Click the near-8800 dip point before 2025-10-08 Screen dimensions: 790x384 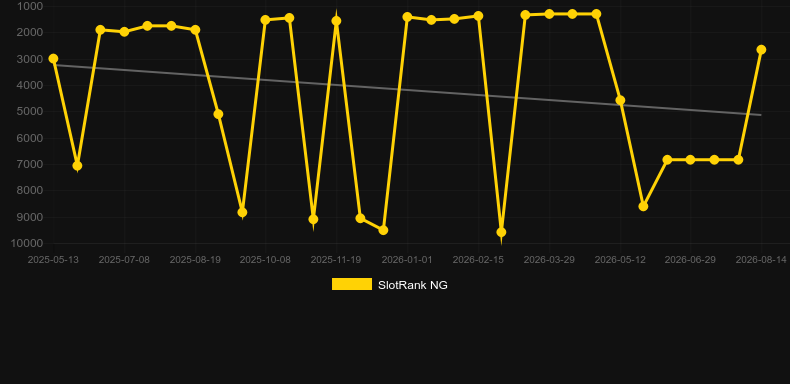click(242, 213)
